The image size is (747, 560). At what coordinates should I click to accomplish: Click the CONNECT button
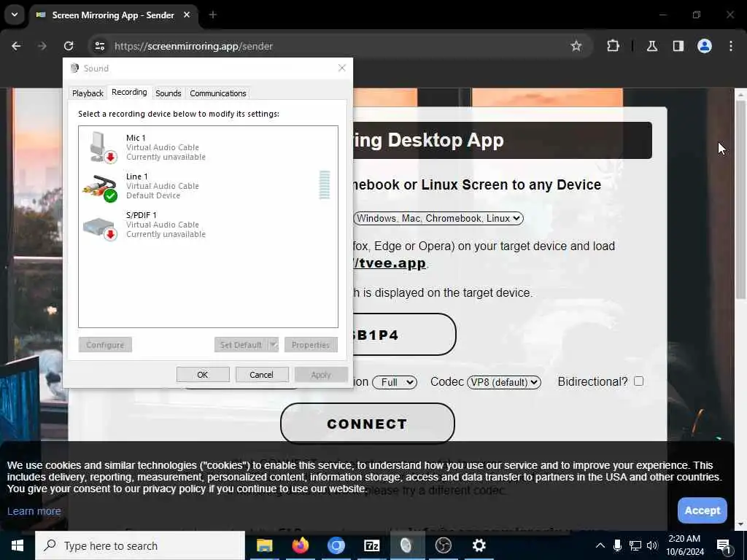368,424
